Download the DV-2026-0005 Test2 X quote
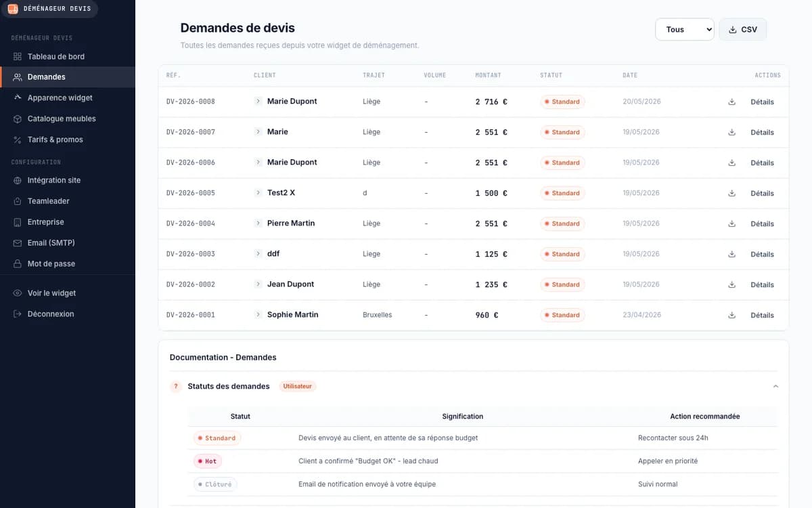This screenshot has width=812, height=508. tap(731, 193)
